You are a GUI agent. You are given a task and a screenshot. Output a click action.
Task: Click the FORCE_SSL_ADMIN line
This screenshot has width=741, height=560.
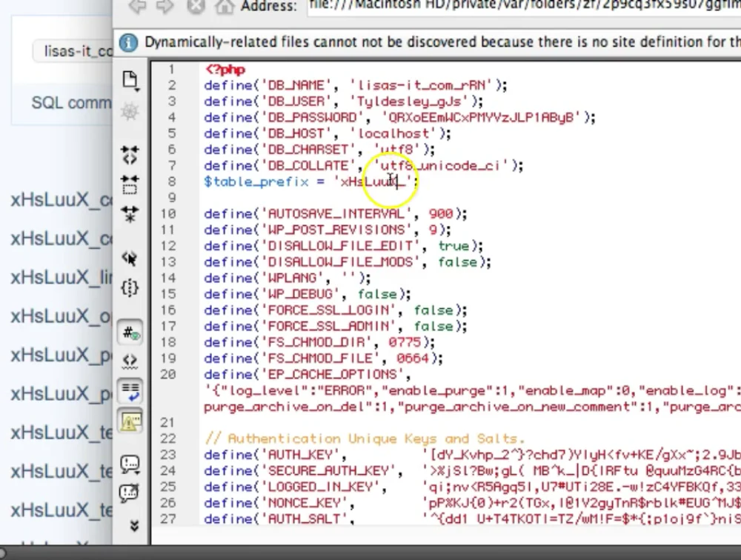pyautogui.click(x=336, y=327)
